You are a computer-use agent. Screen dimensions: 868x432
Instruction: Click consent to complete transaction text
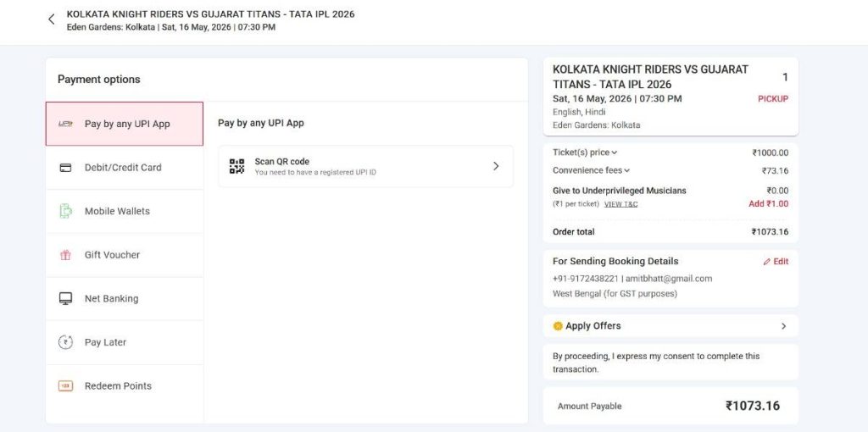point(656,363)
